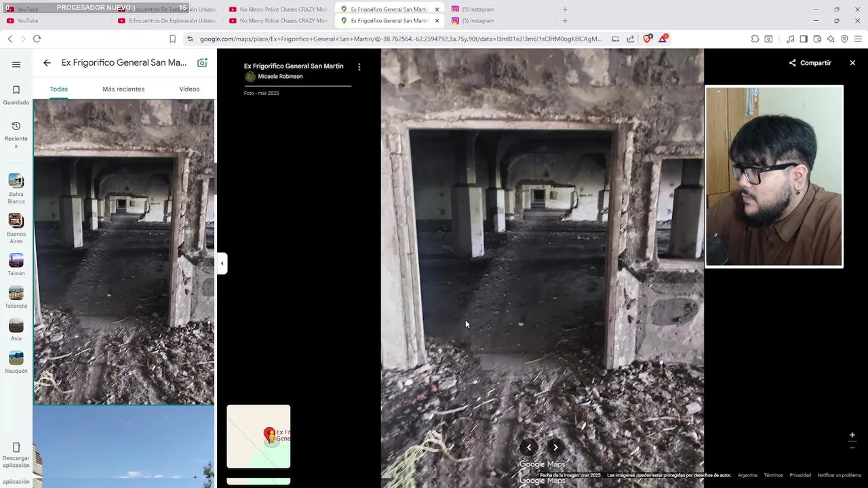Toggle the browser sidebar panel icon
This screenshot has width=868, height=488.
804,39
